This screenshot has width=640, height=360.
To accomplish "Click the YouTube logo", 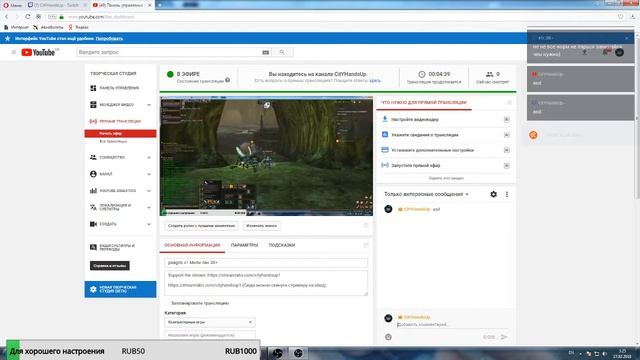I will (x=39, y=52).
